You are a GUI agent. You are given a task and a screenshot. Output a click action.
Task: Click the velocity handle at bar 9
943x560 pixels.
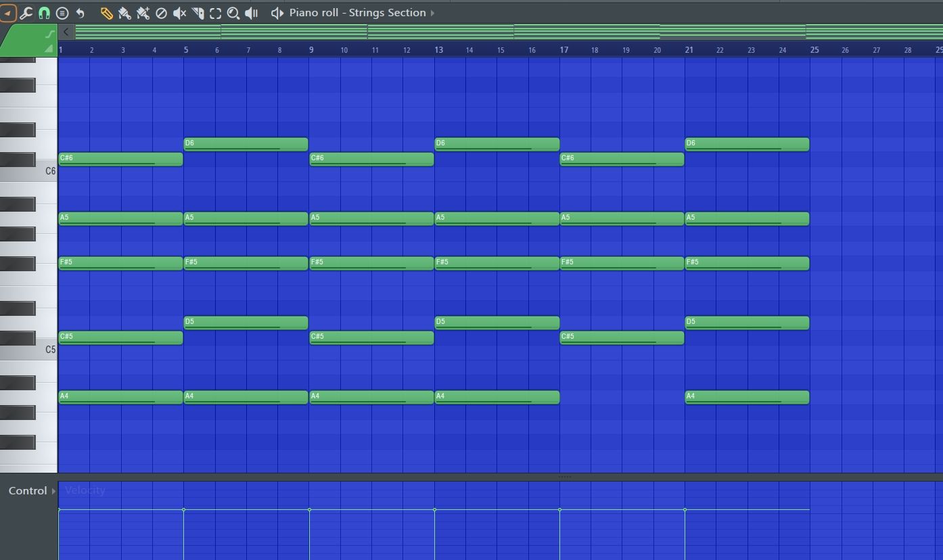[x=310, y=509]
